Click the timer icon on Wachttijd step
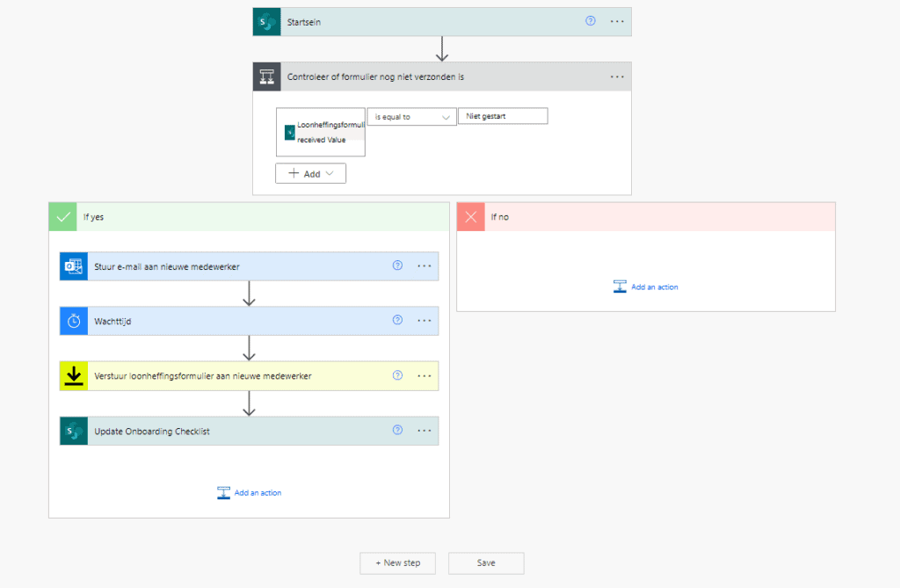This screenshot has height=588, width=900. pyautogui.click(x=74, y=321)
